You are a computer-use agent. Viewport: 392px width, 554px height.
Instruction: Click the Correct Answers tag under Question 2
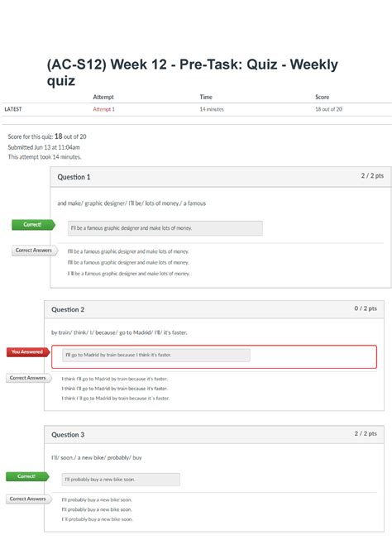[x=28, y=378]
